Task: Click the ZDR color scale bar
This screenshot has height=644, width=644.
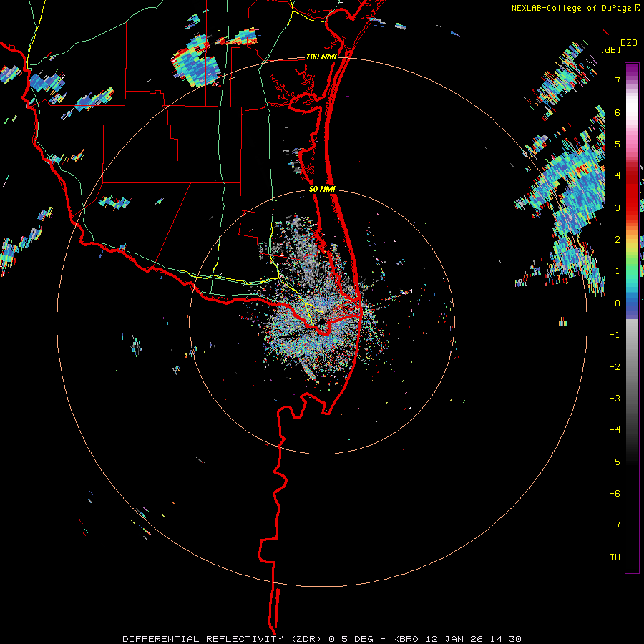Action: click(632, 318)
